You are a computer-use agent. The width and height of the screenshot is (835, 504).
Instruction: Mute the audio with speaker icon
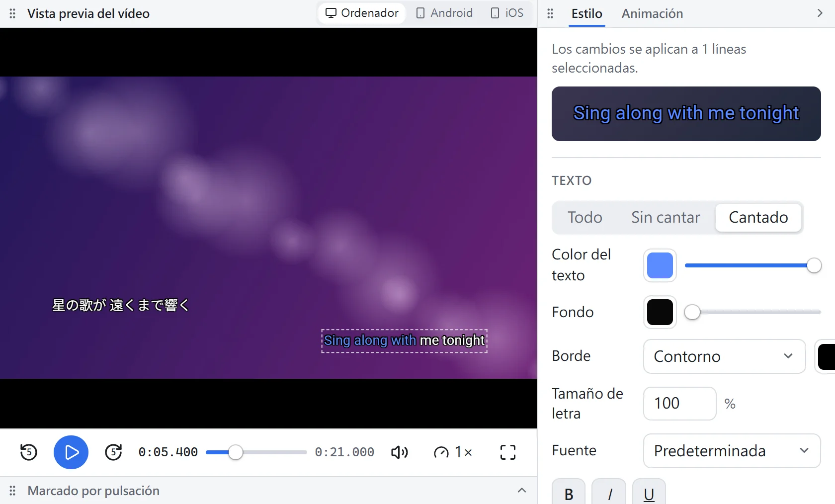tap(400, 452)
